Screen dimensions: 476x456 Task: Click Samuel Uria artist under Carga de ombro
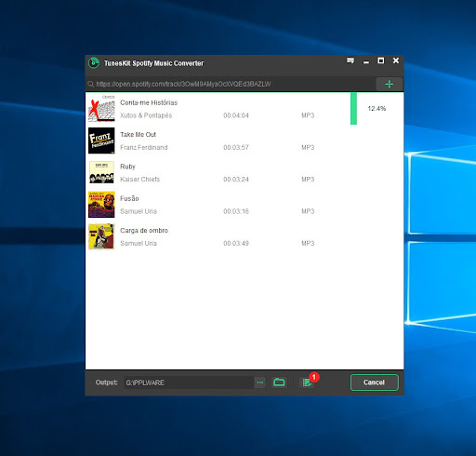click(139, 243)
